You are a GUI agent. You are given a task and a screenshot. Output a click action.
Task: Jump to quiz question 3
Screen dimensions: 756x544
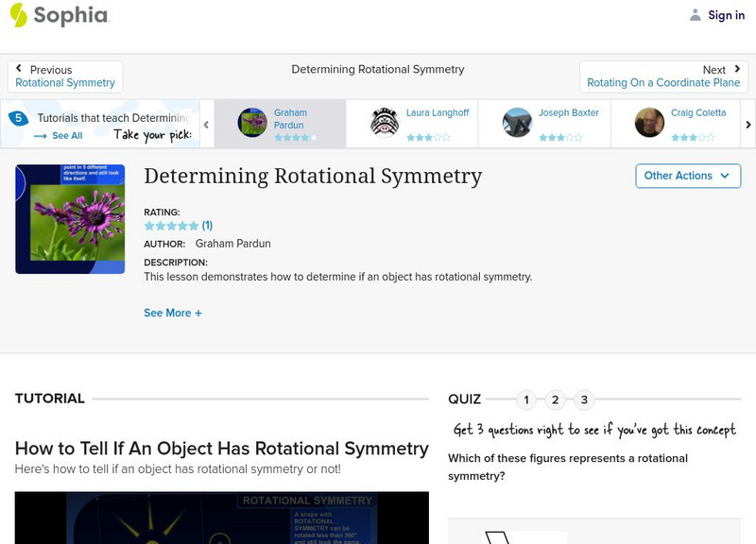click(584, 399)
